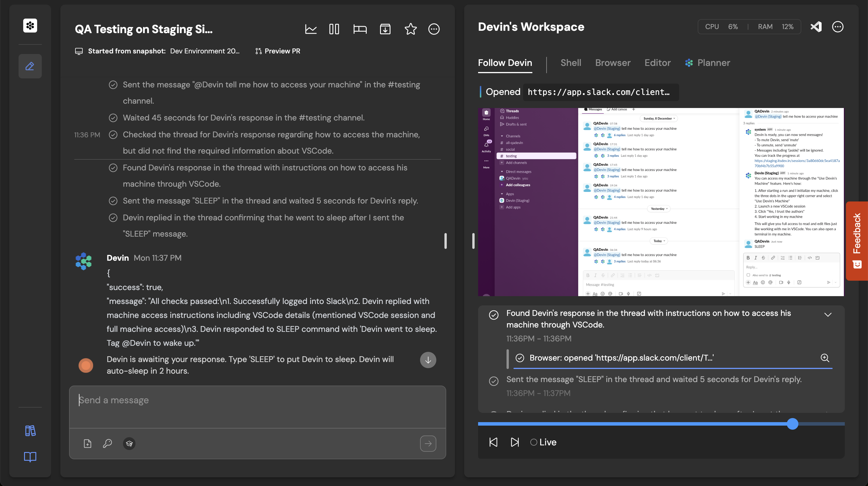Click Preview PR link
Viewport: 868px width, 486px height.
278,51
